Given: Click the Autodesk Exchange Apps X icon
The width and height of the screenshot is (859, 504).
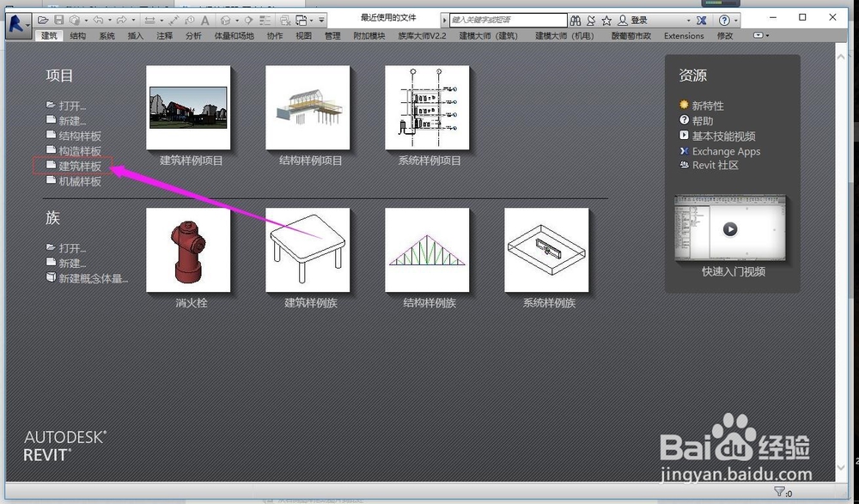Looking at the screenshot, I should 701,21.
